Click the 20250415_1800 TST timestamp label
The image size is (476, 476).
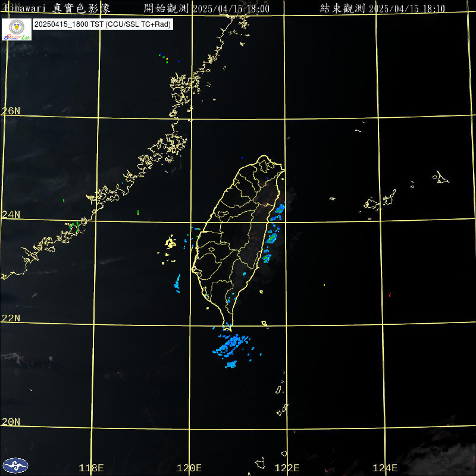click(x=102, y=25)
